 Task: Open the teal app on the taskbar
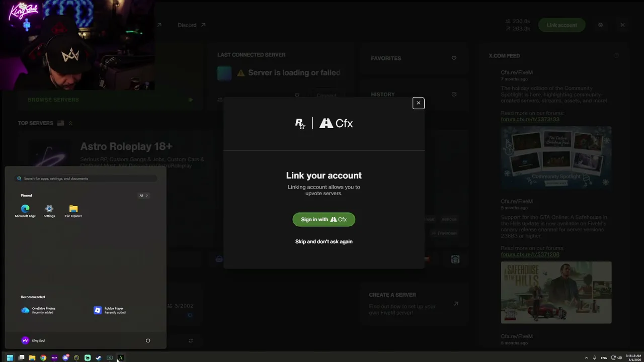(x=88, y=358)
